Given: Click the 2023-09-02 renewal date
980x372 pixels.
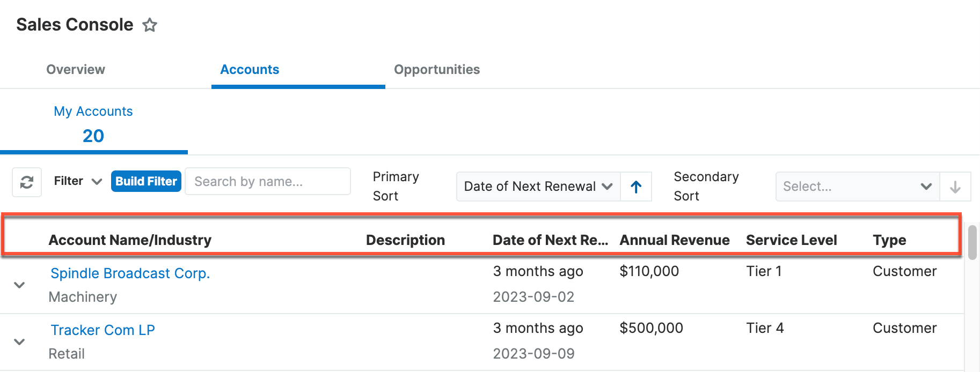Looking at the screenshot, I should 533,297.
